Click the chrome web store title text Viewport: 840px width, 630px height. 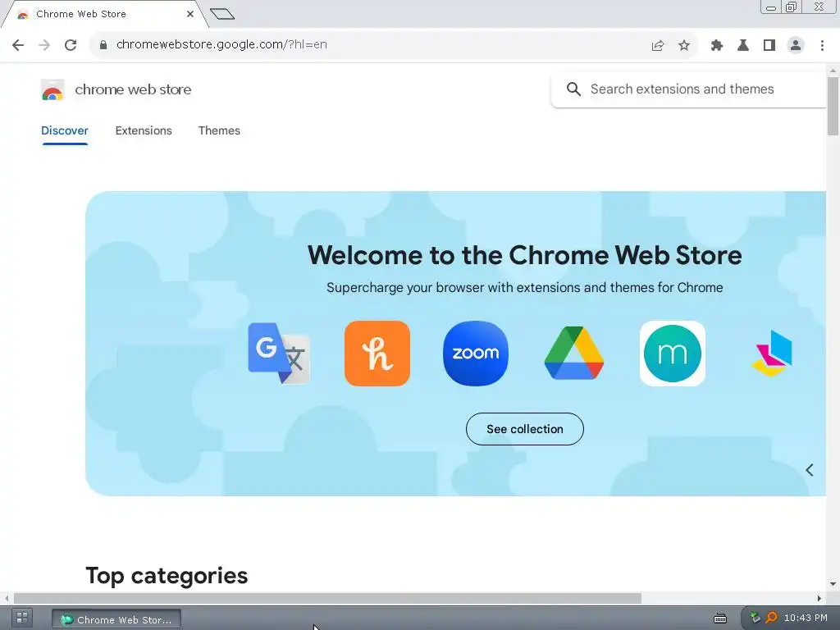click(133, 89)
